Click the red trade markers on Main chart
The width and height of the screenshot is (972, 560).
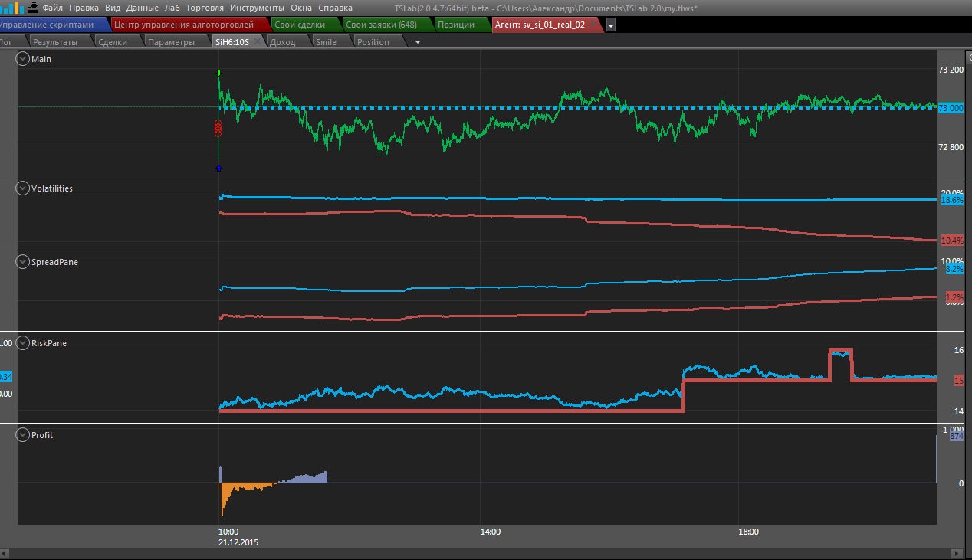point(218,128)
